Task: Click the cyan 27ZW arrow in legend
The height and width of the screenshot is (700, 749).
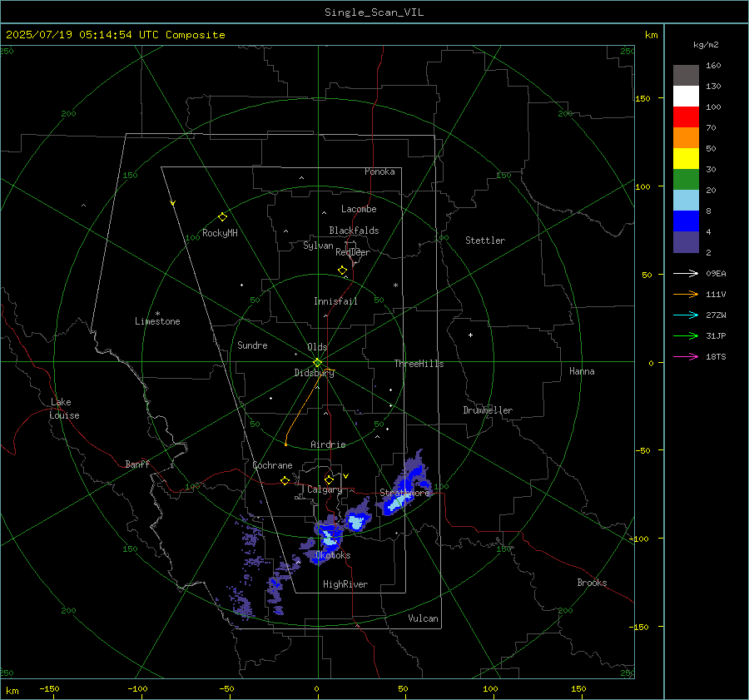Action: (686, 315)
